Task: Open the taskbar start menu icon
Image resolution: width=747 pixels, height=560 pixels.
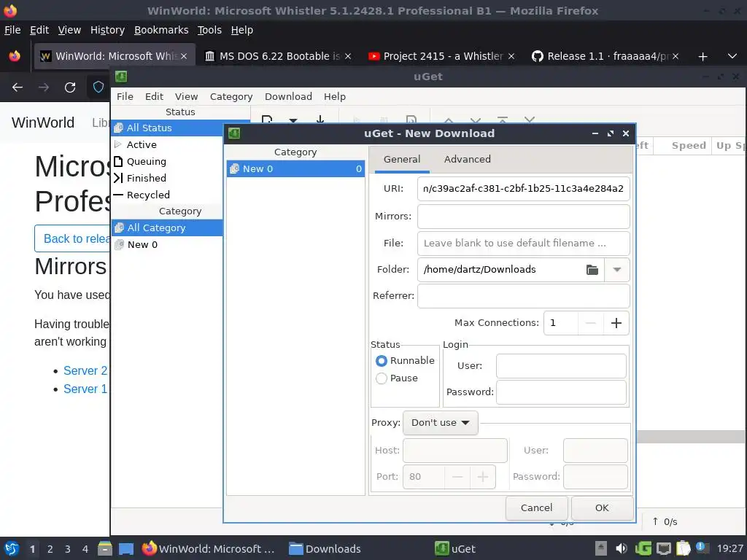Action: [x=12, y=548]
